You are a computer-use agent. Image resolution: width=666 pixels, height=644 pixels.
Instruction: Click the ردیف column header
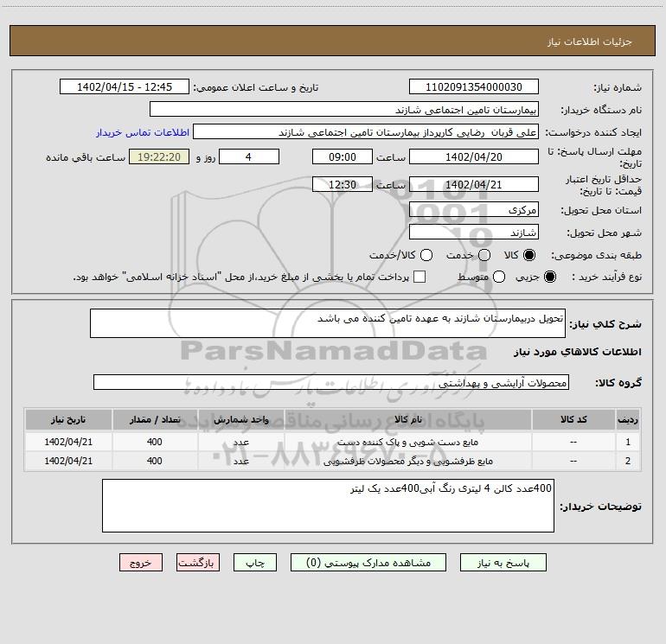point(628,419)
